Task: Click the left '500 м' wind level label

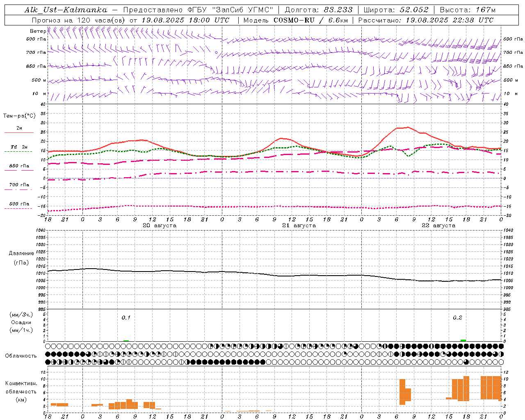Action: pos(39,80)
